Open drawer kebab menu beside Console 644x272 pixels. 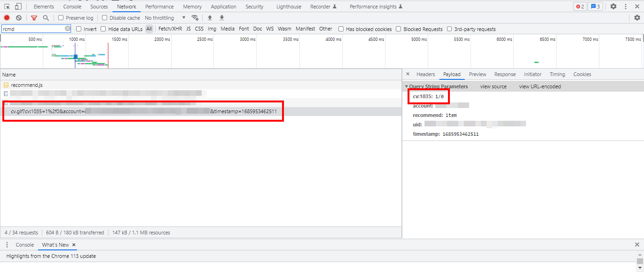pyautogui.click(x=7, y=245)
